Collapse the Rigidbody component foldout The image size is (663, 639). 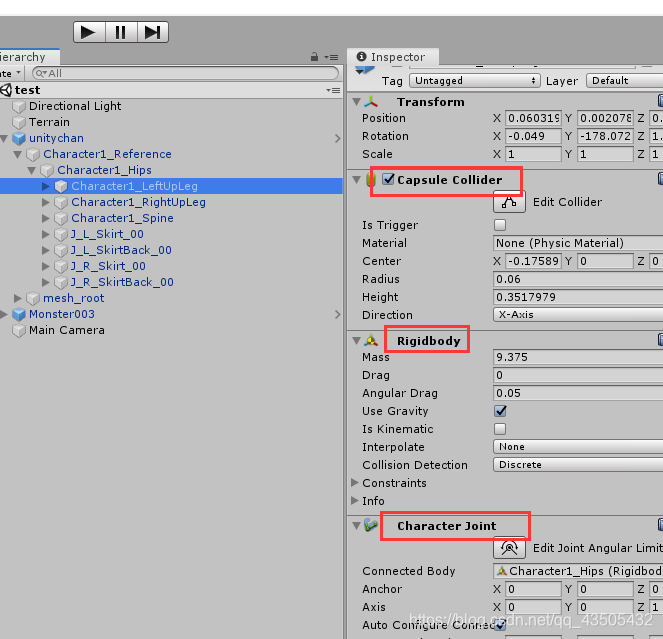coord(356,340)
